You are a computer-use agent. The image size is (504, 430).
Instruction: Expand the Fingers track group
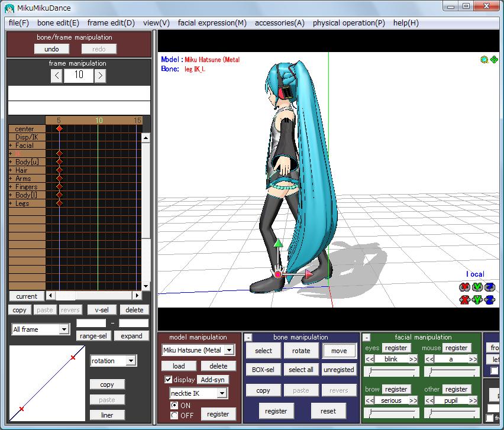[x=11, y=187]
